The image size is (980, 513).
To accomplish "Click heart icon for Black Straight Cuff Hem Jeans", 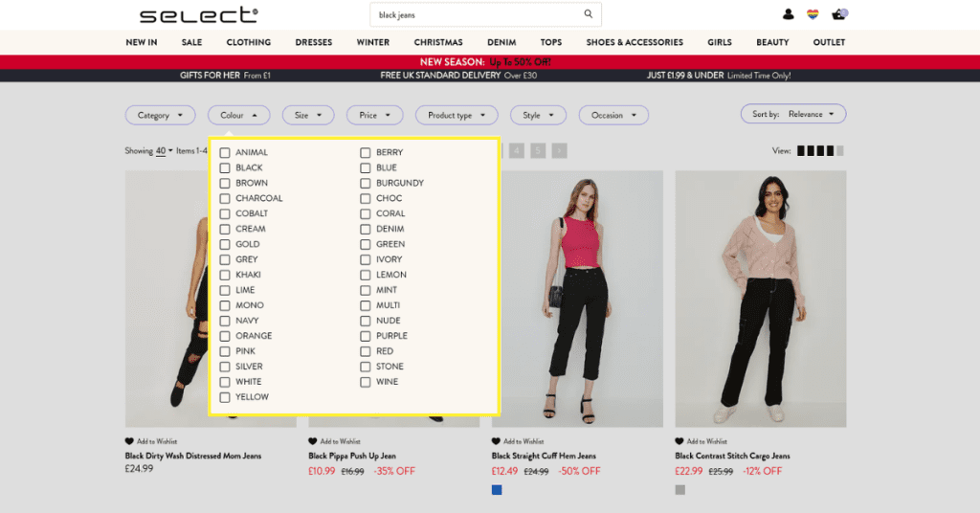I will 496,441.
